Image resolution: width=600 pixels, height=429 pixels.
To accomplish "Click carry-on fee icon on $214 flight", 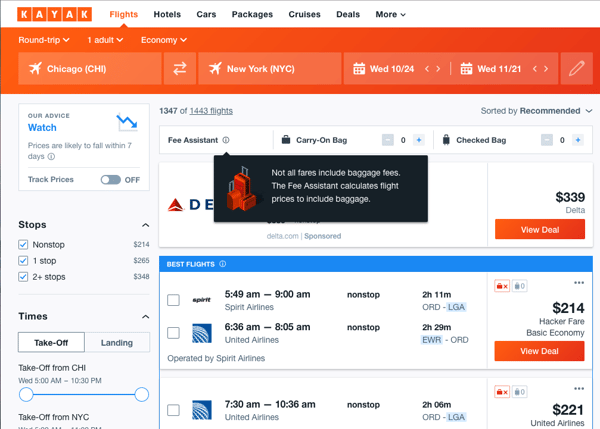I will coord(502,286).
